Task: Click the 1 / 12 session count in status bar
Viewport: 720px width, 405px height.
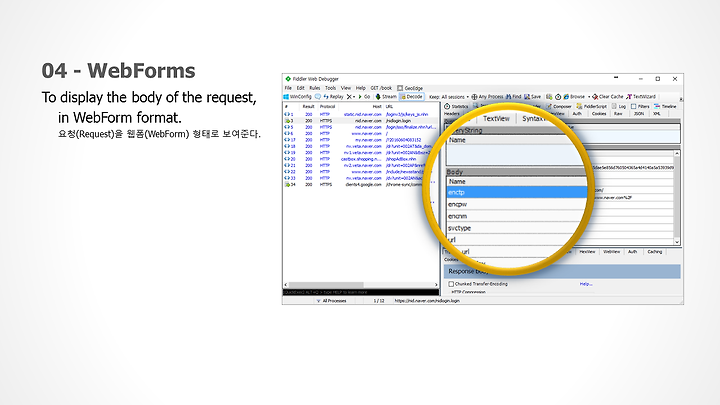Action: (x=379, y=301)
